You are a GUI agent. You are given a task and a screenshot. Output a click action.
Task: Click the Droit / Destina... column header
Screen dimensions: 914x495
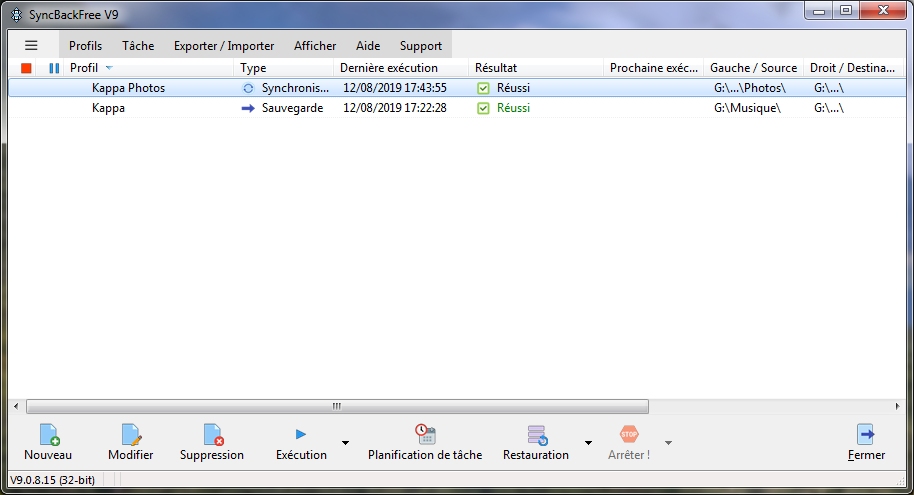[x=855, y=68]
